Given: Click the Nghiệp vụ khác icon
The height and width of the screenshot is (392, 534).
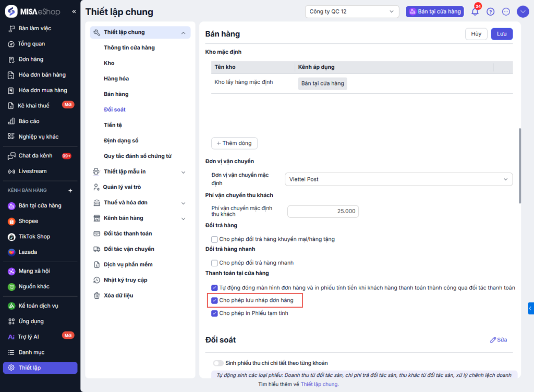Looking at the screenshot, I should (x=11, y=137).
